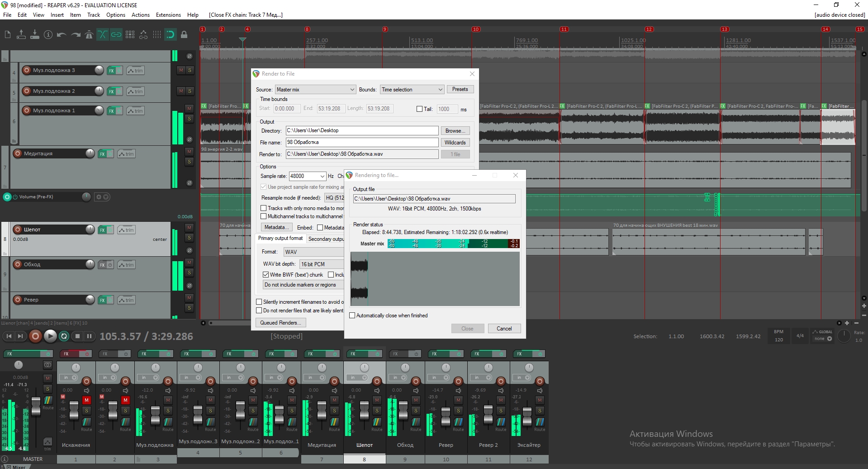Click the Wildcards button
This screenshot has height=469, width=868.
click(x=455, y=142)
